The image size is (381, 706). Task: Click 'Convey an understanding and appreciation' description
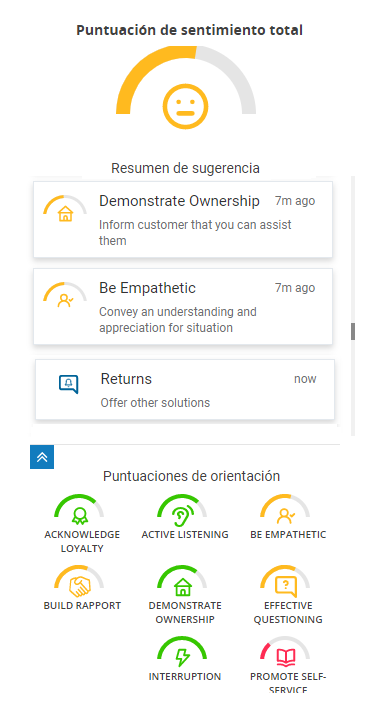coord(178,320)
